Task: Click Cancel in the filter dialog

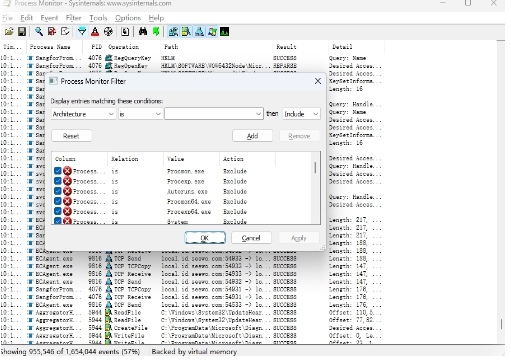Action: (251, 238)
